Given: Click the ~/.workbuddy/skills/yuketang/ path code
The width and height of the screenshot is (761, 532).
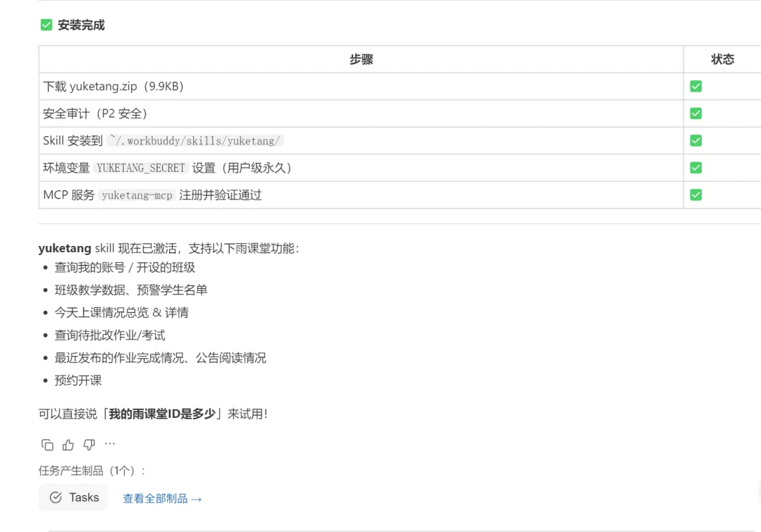Looking at the screenshot, I should pos(195,141).
